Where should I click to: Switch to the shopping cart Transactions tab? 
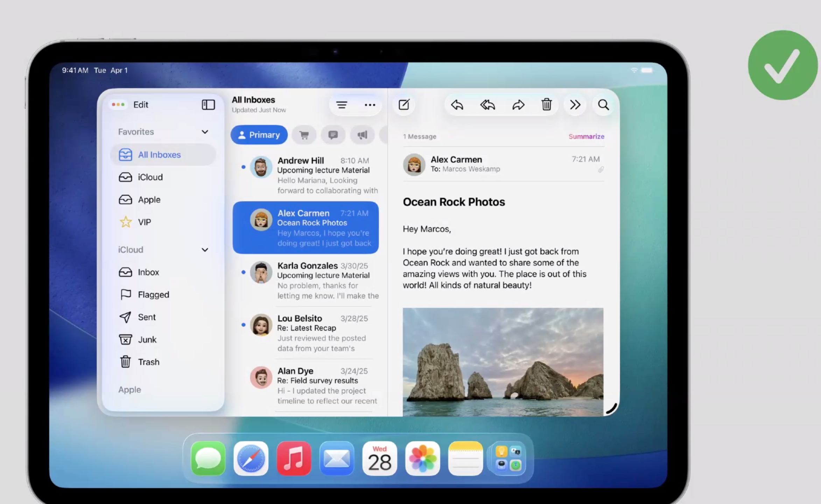(x=304, y=135)
